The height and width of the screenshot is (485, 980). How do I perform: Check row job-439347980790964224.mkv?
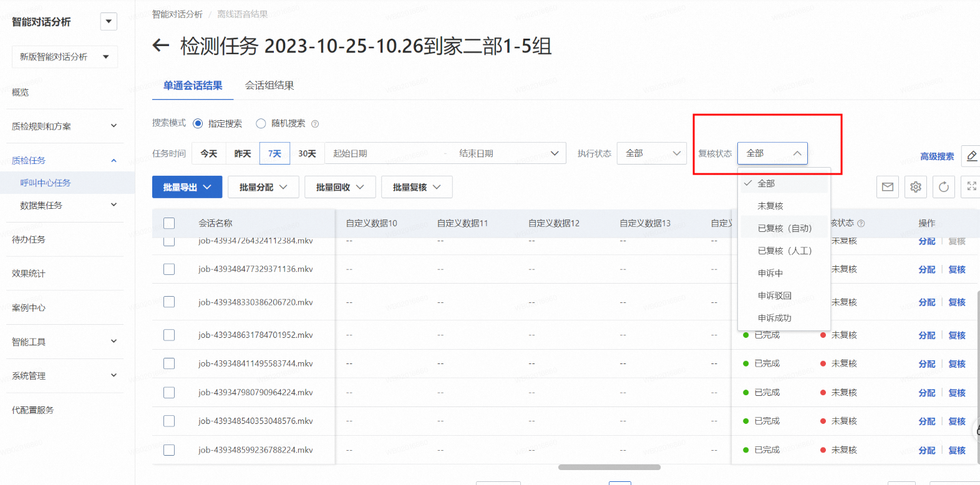[169, 393]
